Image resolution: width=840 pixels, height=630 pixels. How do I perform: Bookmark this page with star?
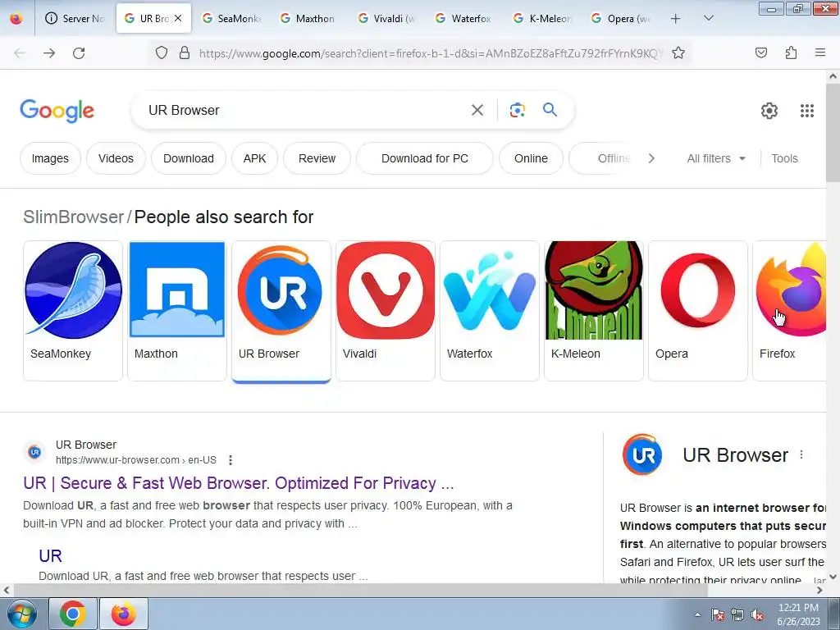[x=678, y=52]
